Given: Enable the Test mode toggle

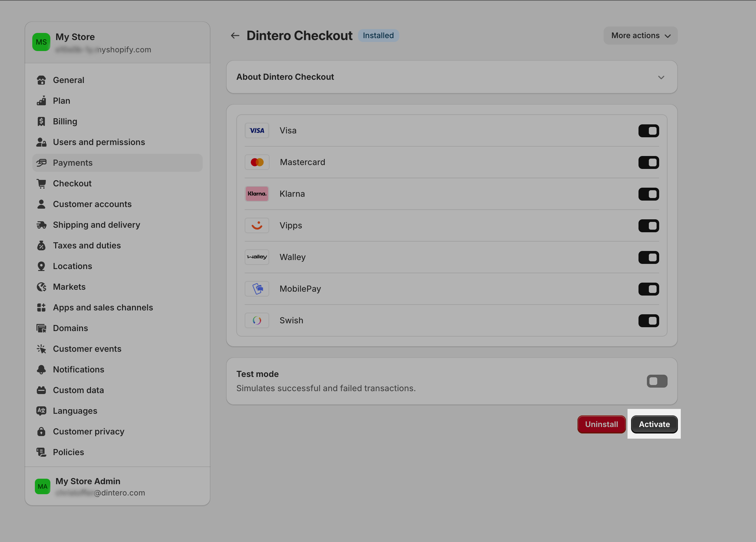Looking at the screenshot, I should (657, 381).
